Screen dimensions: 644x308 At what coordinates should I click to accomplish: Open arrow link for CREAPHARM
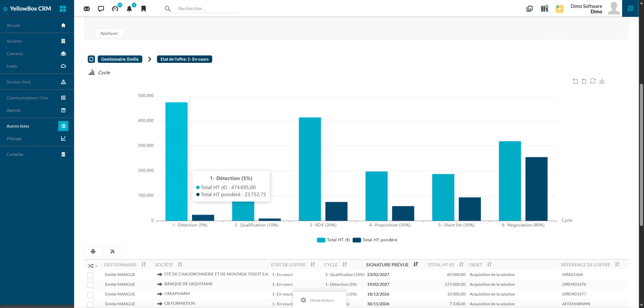(159, 294)
